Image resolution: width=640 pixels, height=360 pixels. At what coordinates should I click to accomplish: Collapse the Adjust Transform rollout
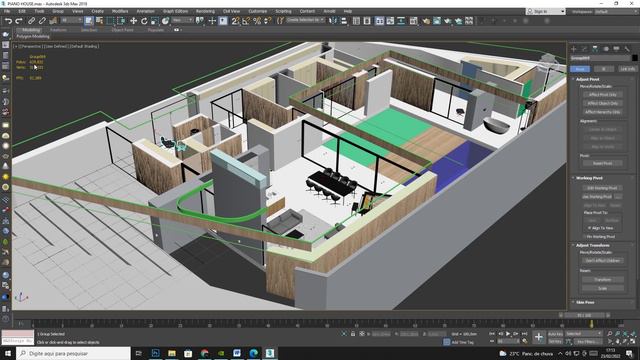click(592, 245)
